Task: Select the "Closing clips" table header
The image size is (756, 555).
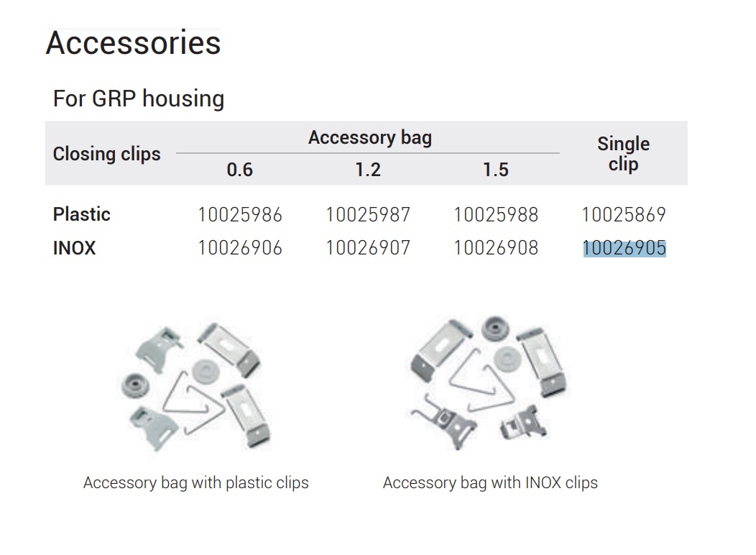Action: (x=107, y=154)
